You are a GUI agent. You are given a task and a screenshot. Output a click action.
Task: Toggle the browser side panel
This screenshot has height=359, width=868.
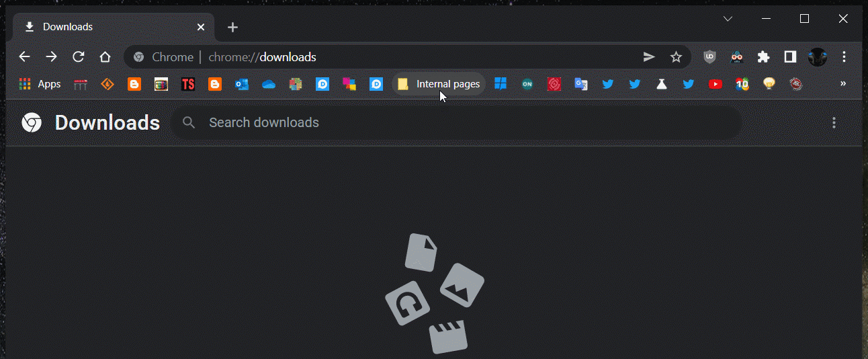(x=790, y=57)
